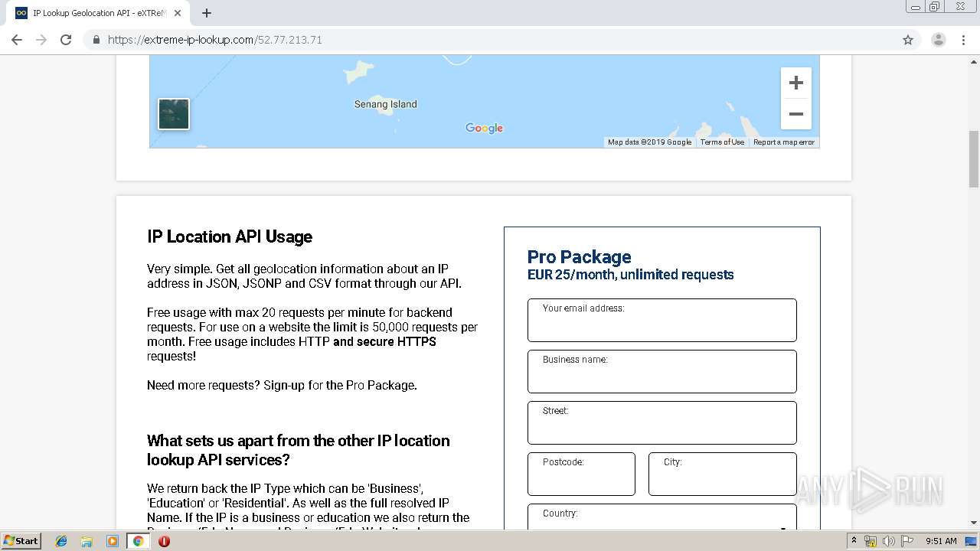
Task: Switch map to satellite imagery thumbnail
Action: point(174,114)
